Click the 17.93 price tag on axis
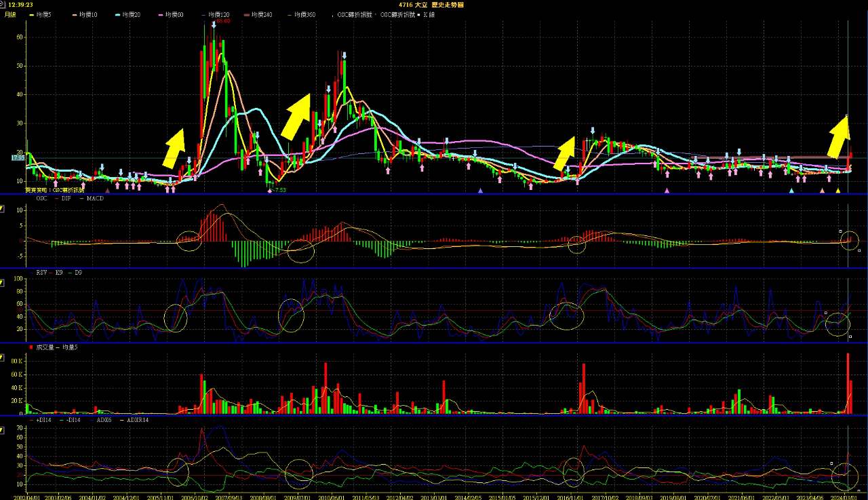 (x=18, y=157)
